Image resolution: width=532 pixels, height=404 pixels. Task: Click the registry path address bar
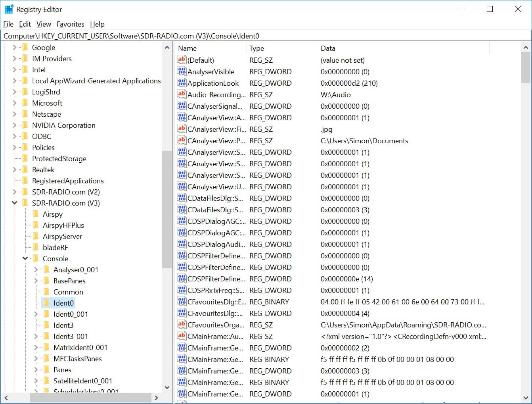266,36
